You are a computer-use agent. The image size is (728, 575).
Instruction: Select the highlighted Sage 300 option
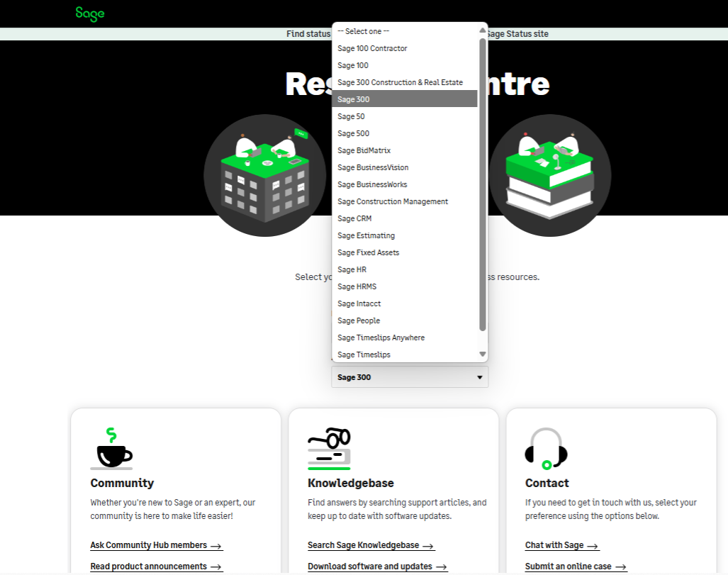click(x=404, y=99)
